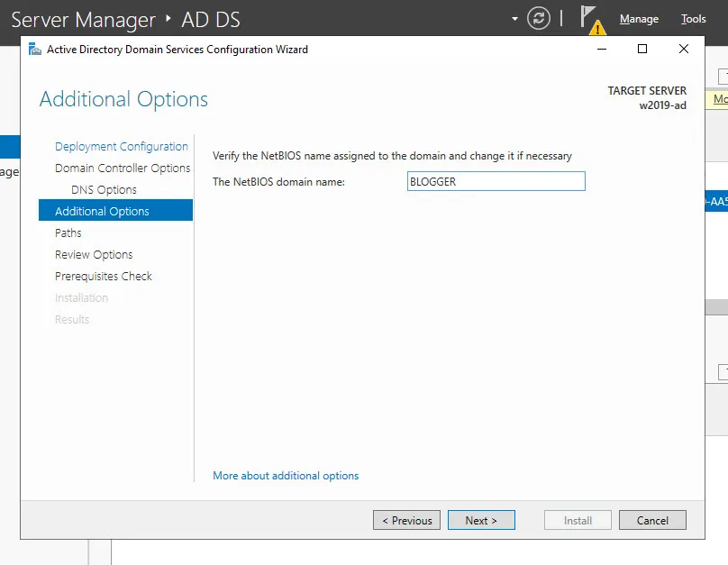Viewport: 728px width, 565px height.
Task: Minimize the AD DS Configuration Wizard window
Action: (601, 50)
